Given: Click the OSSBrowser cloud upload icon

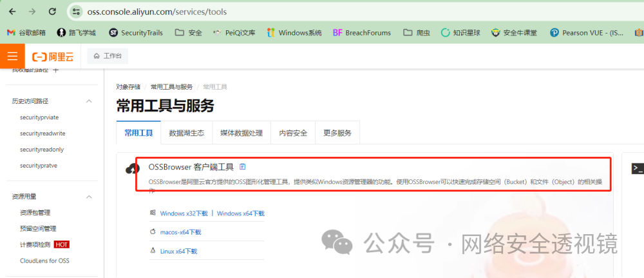Looking at the screenshot, I should click(x=132, y=168).
